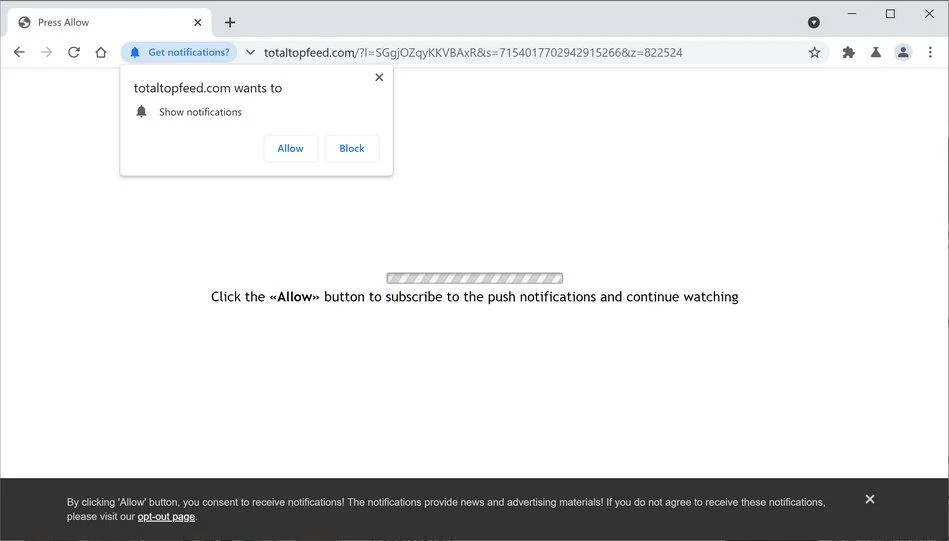Focus the address bar URL text
The height and width of the screenshot is (541, 949).
click(473, 53)
